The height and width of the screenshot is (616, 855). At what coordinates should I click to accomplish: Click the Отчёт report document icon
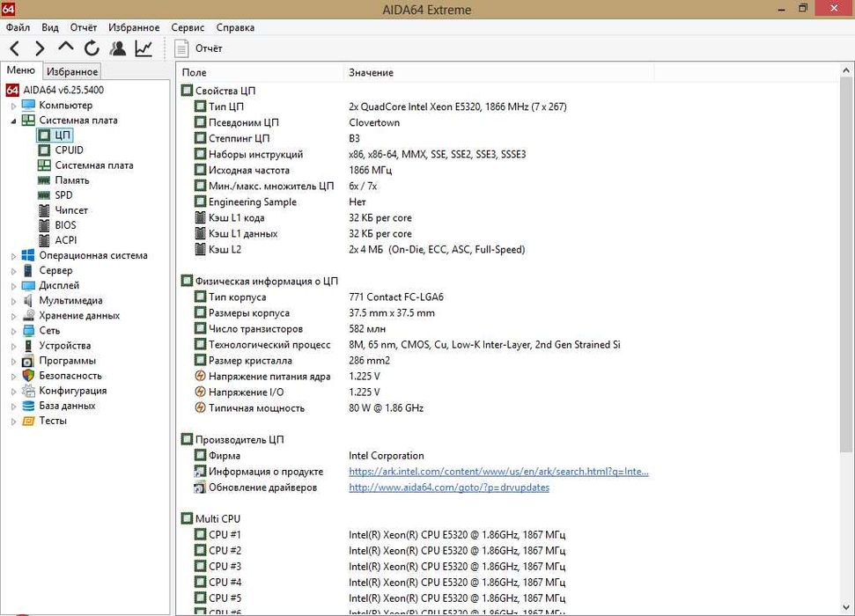(x=181, y=48)
